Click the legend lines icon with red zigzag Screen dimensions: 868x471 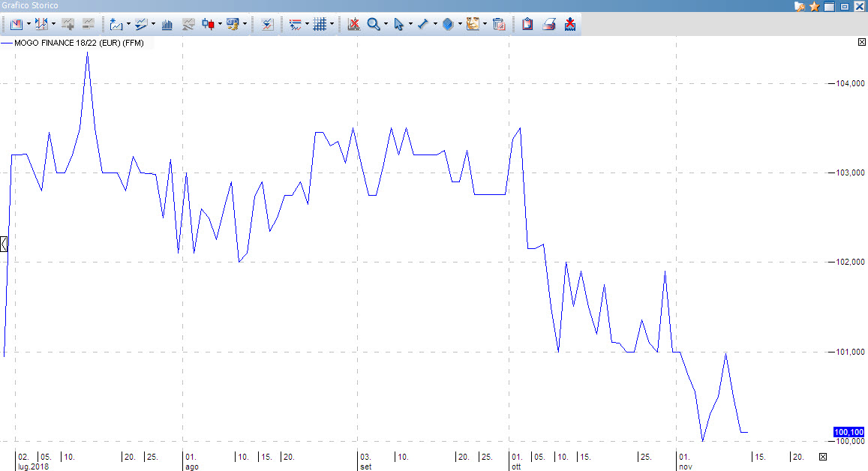click(295, 24)
